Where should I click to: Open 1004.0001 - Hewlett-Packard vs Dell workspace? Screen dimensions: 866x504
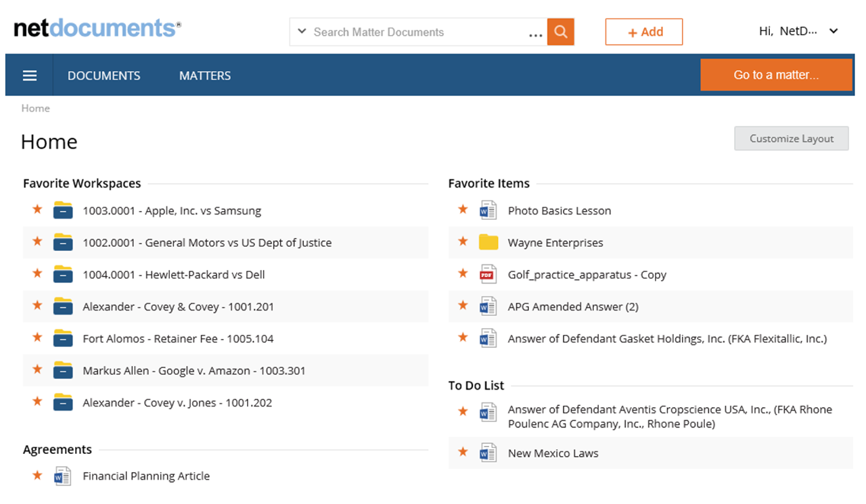(x=174, y=275)
